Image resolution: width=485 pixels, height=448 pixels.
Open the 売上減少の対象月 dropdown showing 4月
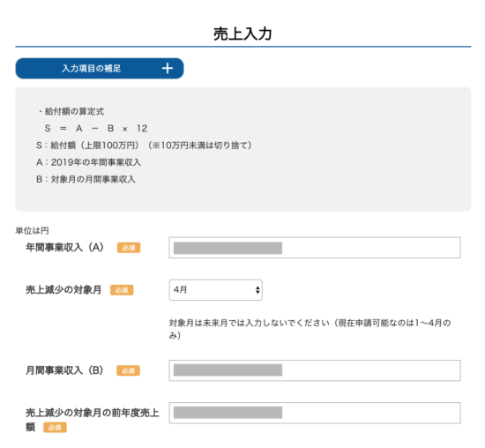click(x=215, y=290)
